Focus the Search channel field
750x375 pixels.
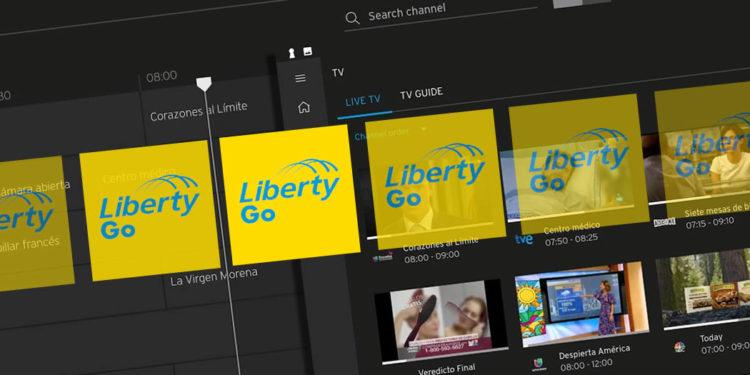[x=441, y=14]
